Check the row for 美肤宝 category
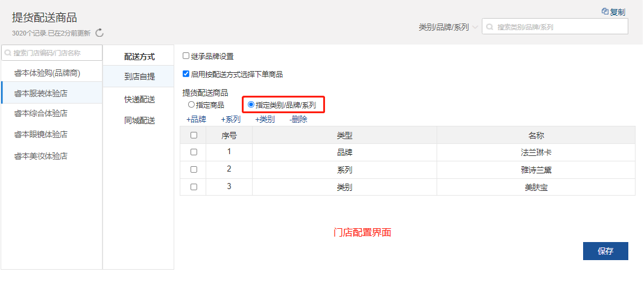The image size is (644, 286). tap(194, 187)
